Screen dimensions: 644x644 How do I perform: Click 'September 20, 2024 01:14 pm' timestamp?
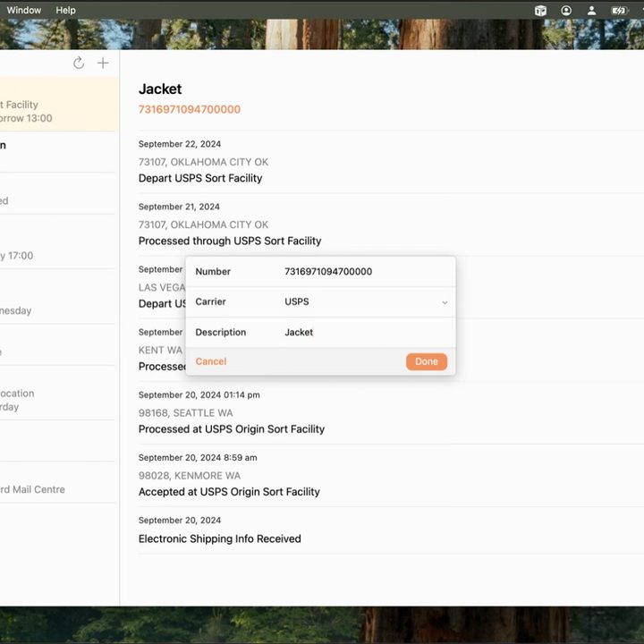pyautogui.click(x=199, y=395)
